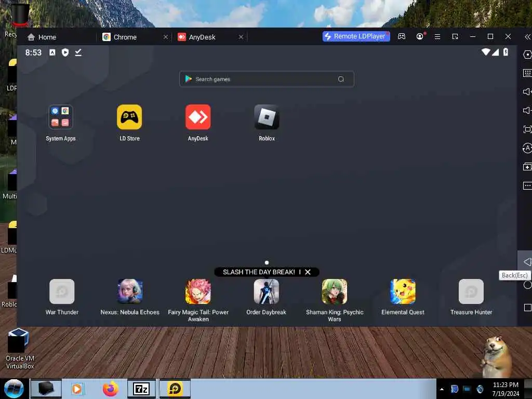This screenshot has width=532, height=399.
Task: Open keyboard mapping sidebar icon
Action: pos(527,73)
